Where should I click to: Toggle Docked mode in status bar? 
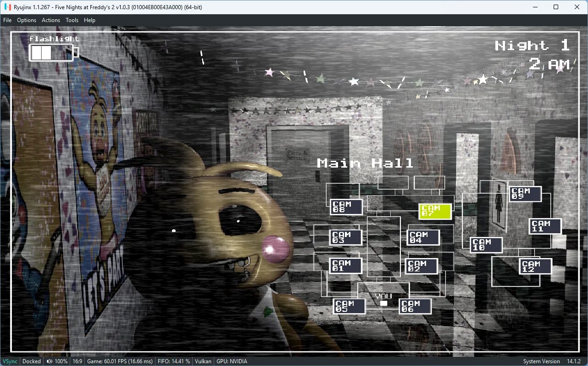point(32,361)
